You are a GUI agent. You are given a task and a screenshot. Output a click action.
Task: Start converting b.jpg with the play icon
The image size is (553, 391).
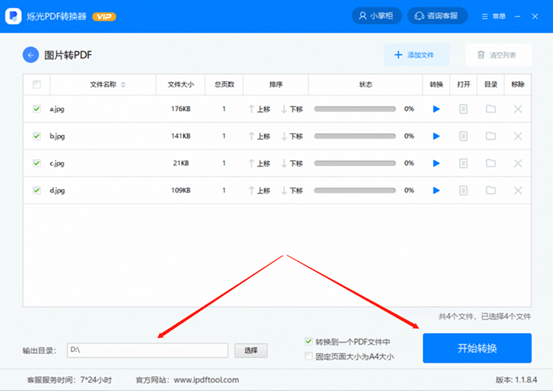pos(436,136)
